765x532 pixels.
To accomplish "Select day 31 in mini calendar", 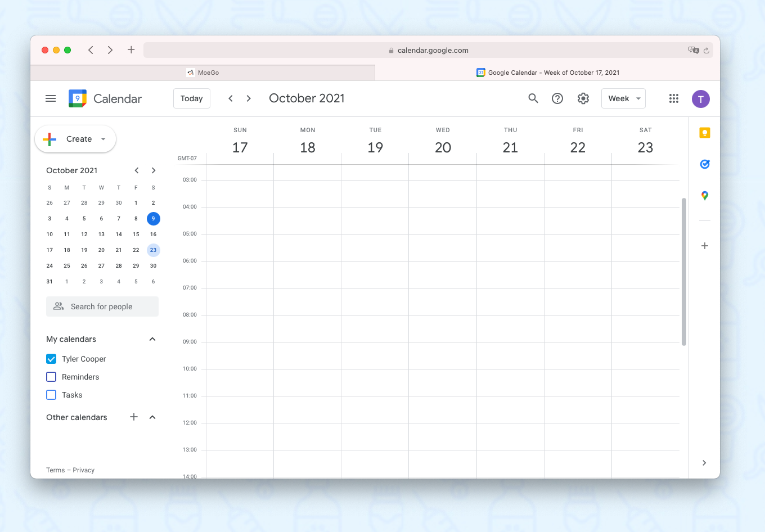I will 49,282.
